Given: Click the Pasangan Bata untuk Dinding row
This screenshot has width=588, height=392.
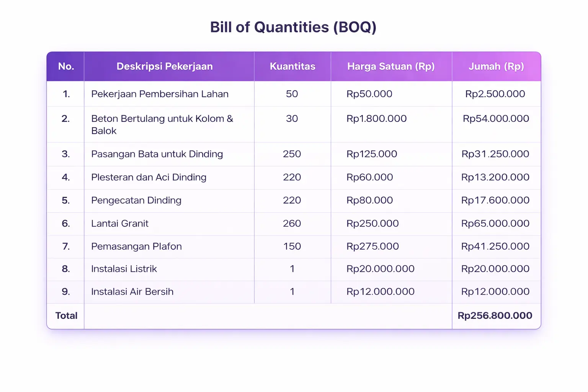Looking at the screenshot, I should (157, 154).
